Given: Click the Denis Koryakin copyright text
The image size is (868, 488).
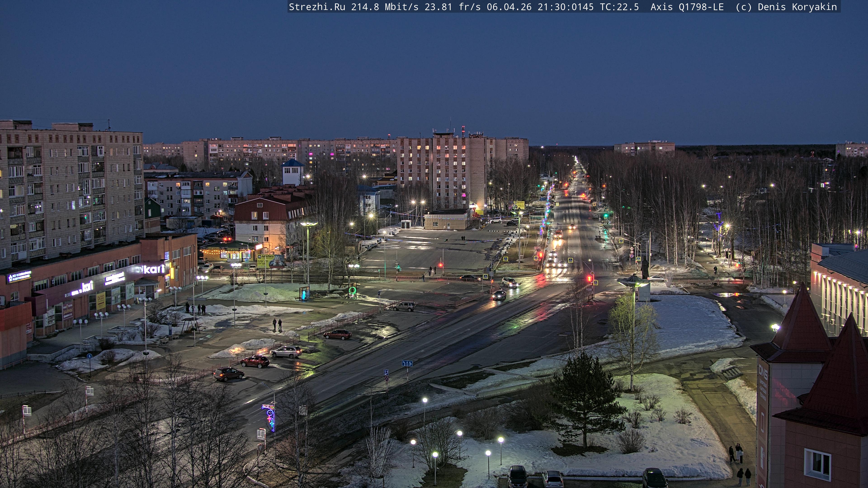Looking at the screenshot, I should pos(797,7).
